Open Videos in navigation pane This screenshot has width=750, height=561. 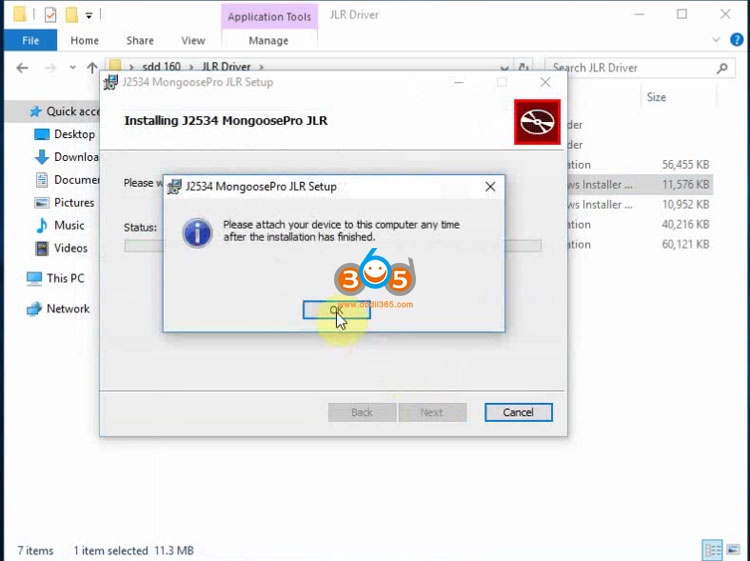62,248
